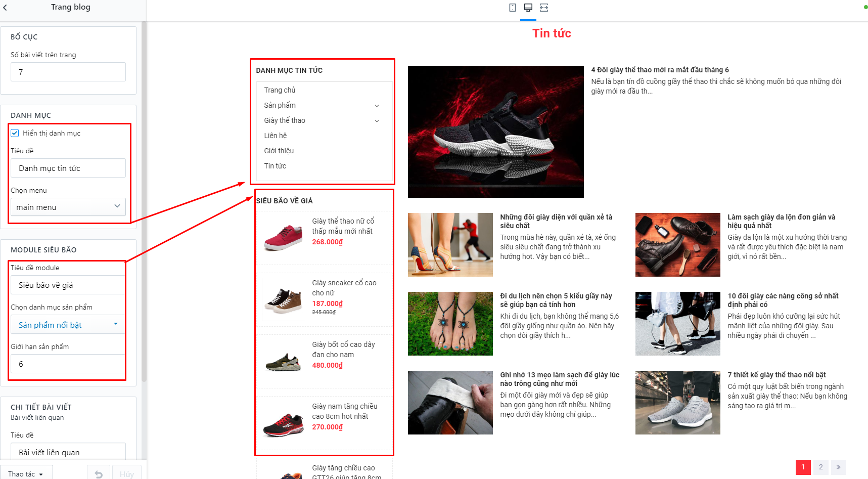Image resolution: width=868 pixels, height=479 pixels.
Task: Click the 270.000₫ price
Action: tap(328, 427)
